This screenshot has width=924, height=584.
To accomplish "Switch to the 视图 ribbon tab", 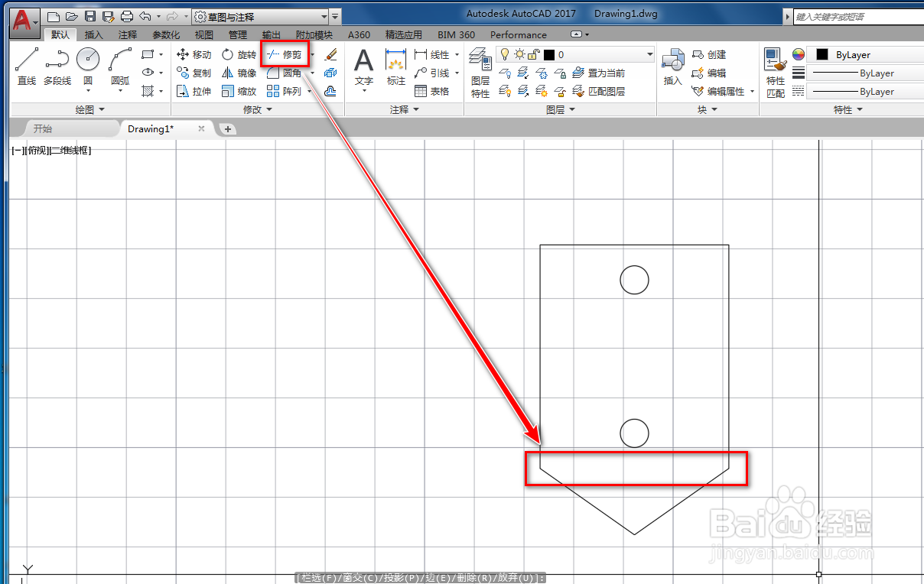I will pos(203,34).
